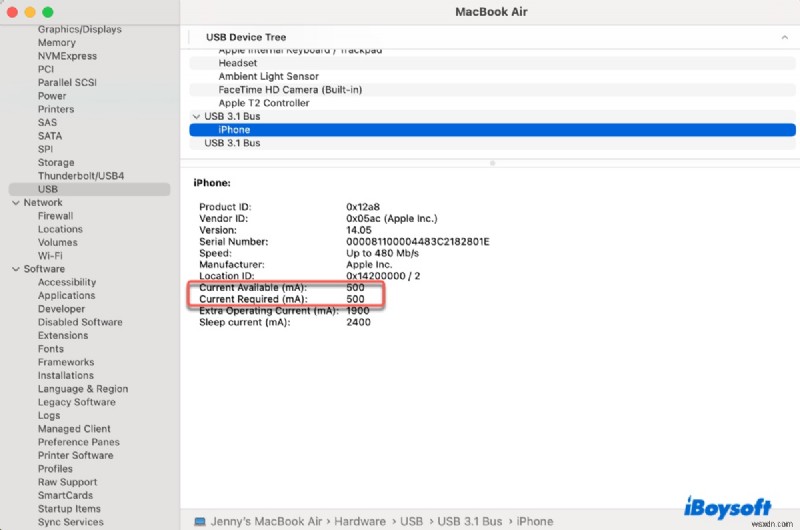Open Power in sidebar
Viewport: 800px width, 530px height.
point(52,96)
